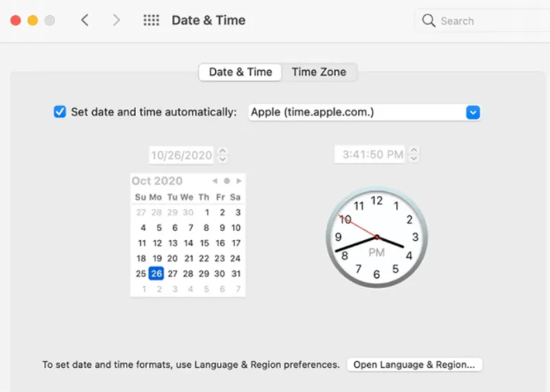Select September 28 in the calendar
550x392 pixels.
157,213
